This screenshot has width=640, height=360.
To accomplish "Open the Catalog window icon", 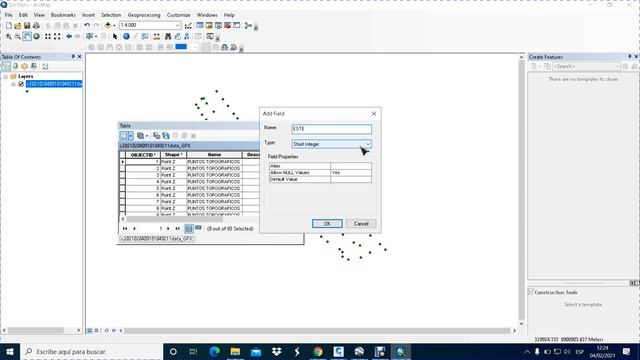I will (x=209, y=25).
